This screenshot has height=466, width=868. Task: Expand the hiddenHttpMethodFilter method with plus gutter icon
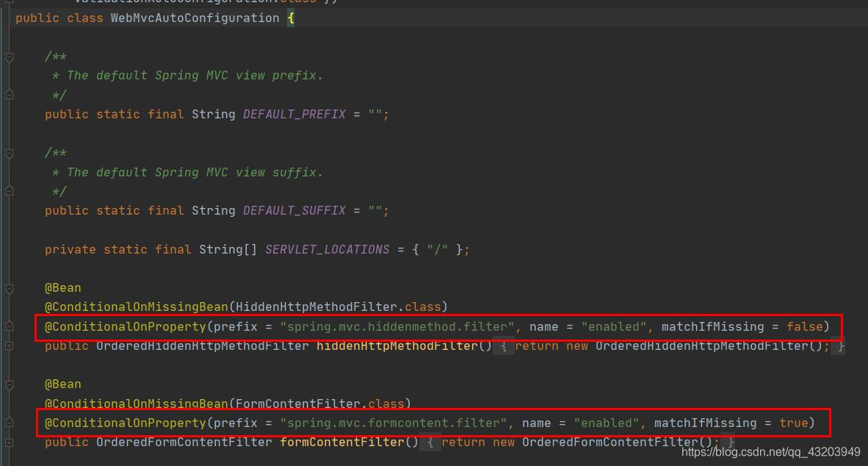pyautogui.click(x=10, y=345)
